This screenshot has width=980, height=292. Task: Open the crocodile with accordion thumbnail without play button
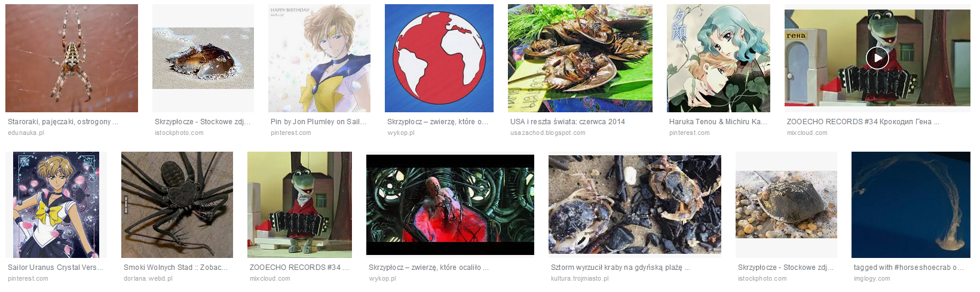299,205
